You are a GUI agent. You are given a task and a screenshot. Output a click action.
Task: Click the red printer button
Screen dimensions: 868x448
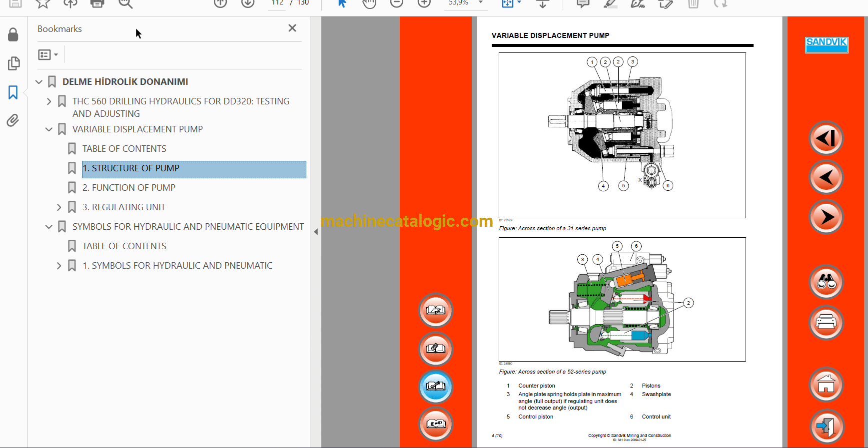[x=826, y=323]
